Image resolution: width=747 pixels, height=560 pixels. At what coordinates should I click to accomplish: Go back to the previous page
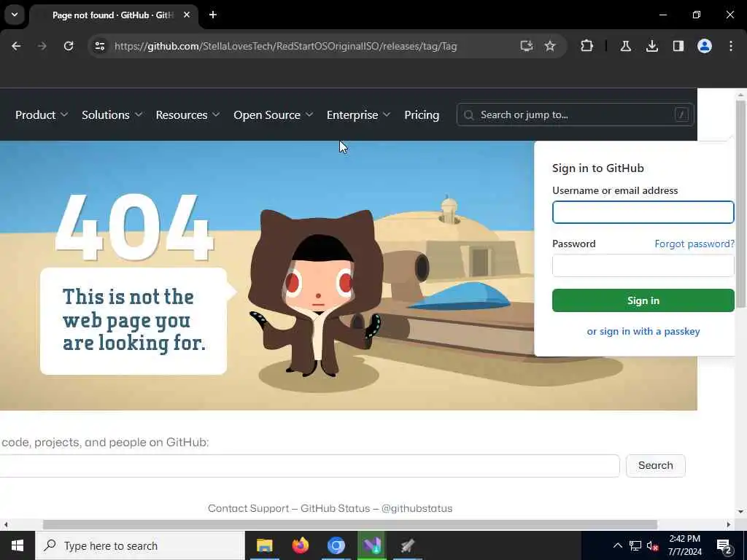click(x=16, y=46)
